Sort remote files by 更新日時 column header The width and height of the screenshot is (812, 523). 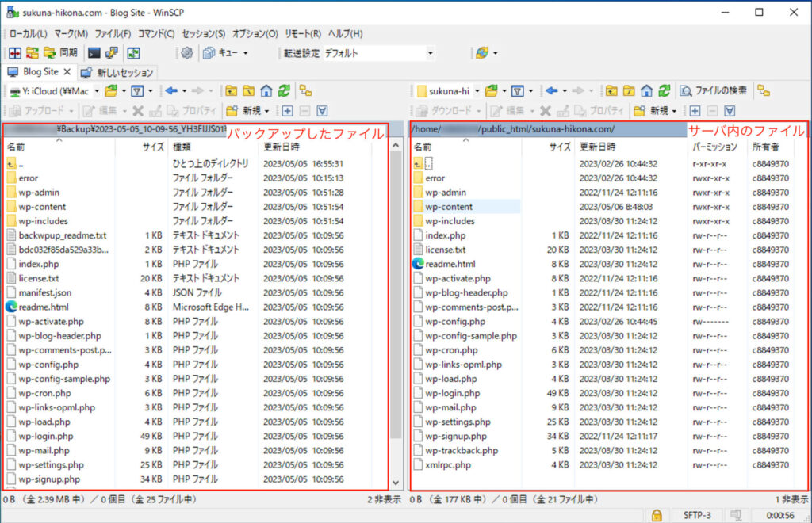[630, 147]
